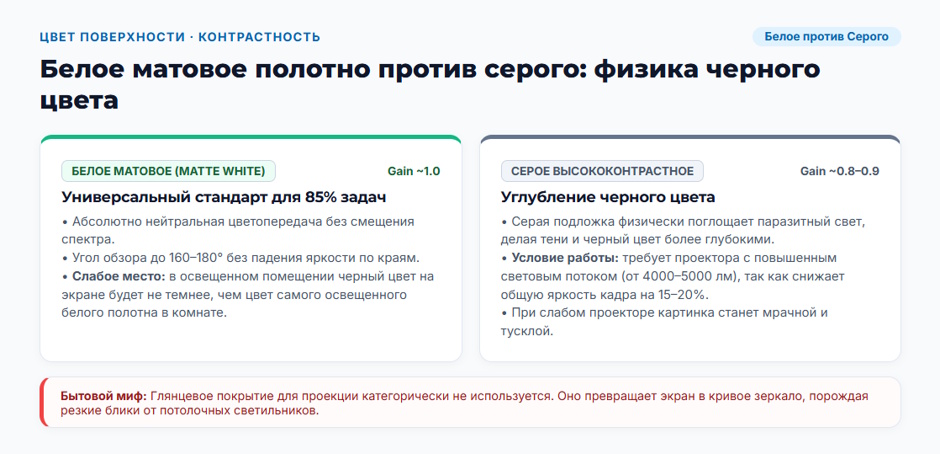
Task: Click the main heading about белое матовое полотно
Action: (429, 85)
